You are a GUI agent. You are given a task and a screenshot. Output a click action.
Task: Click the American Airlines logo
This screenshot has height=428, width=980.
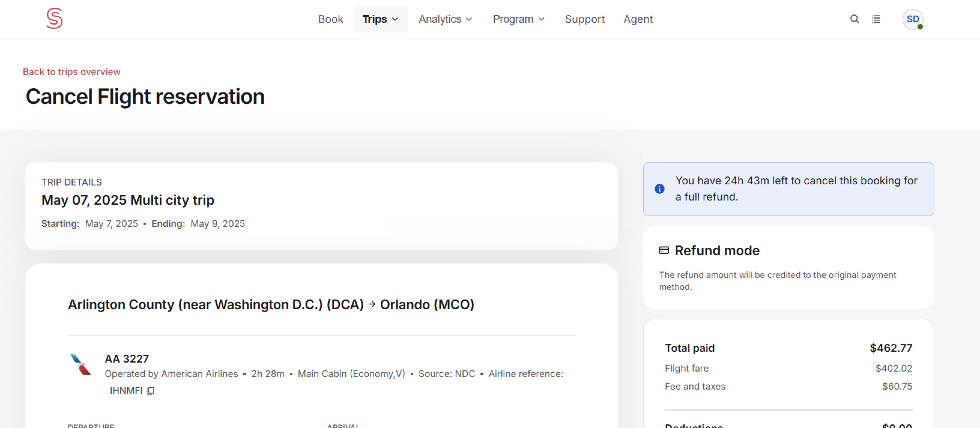pyautogui.click(x=81, y=364)
